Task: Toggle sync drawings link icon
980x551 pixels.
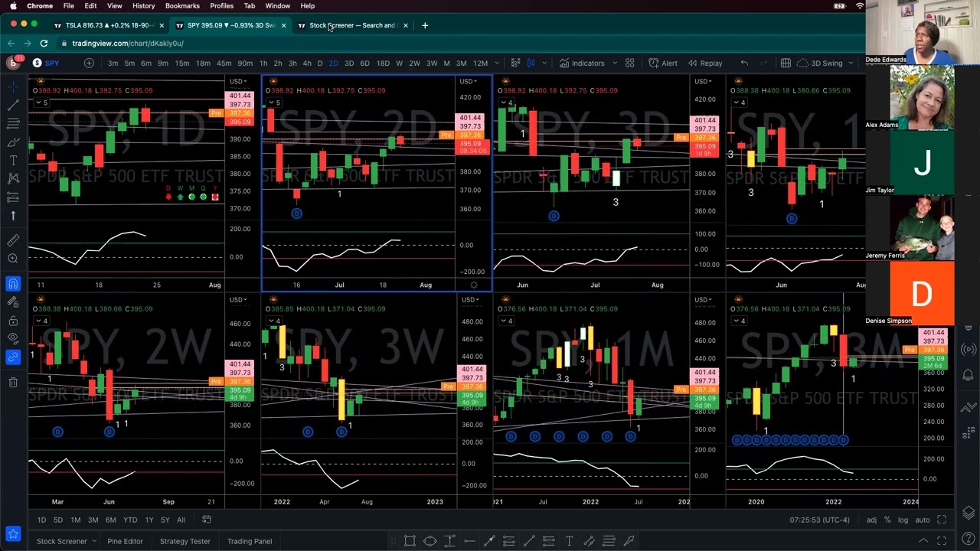Action: [x=13, y=357]
